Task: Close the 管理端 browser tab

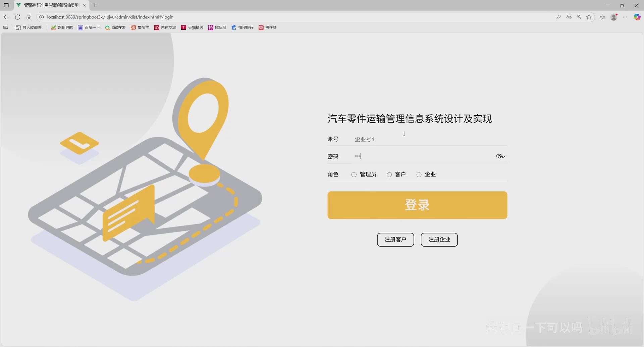Action: tap(84, 5)
